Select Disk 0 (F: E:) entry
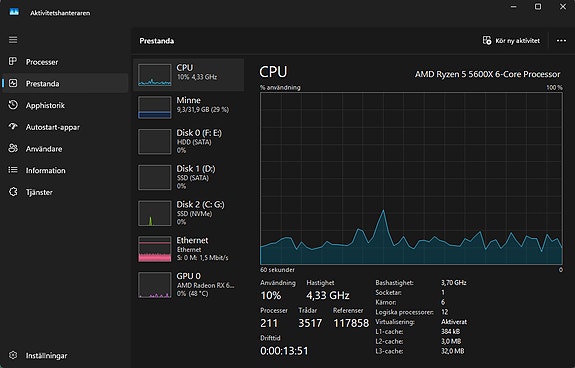Viewport: 575px width, 368px height. coord(188,141)
